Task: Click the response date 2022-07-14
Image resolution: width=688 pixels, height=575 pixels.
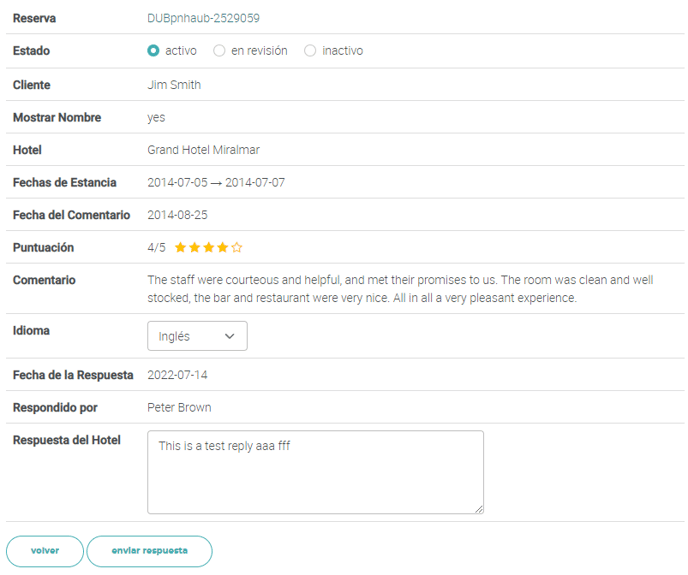Action: pos(177,375)
